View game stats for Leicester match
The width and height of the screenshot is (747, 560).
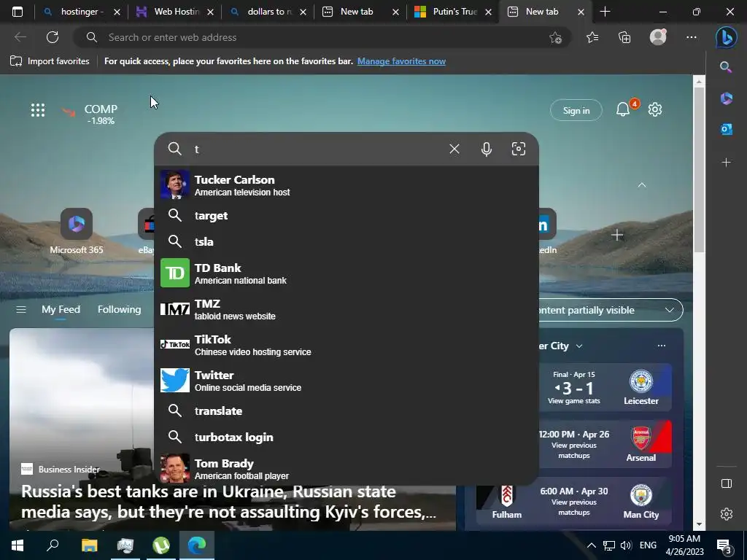pyautogui.click(x=573, y=401)
